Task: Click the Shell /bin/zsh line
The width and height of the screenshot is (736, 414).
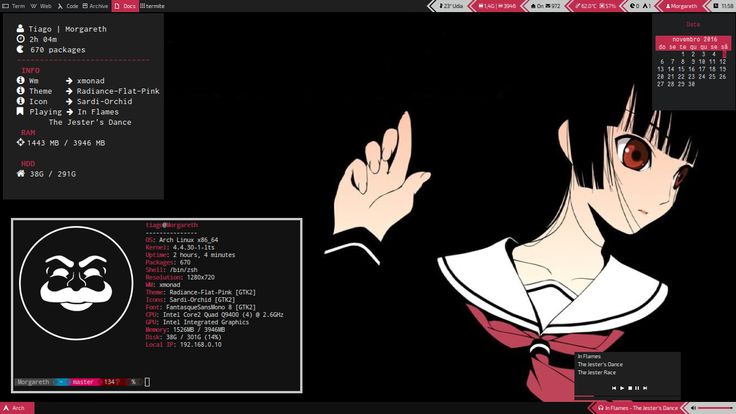Action: click(x=171, y=270)
